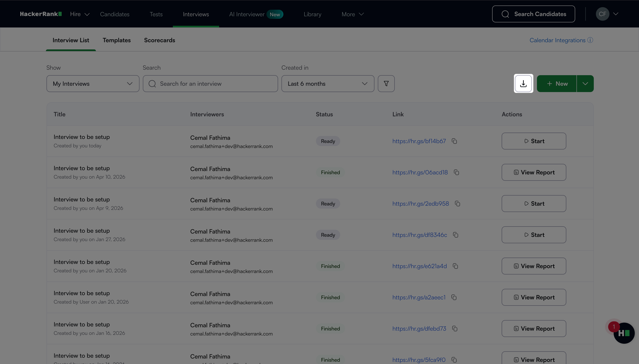Image resolution: width=639 pixels, height=364 pixels.
Task: Copy the link https://hr.gs/06acd18
Action: click(x=456, y=172)
